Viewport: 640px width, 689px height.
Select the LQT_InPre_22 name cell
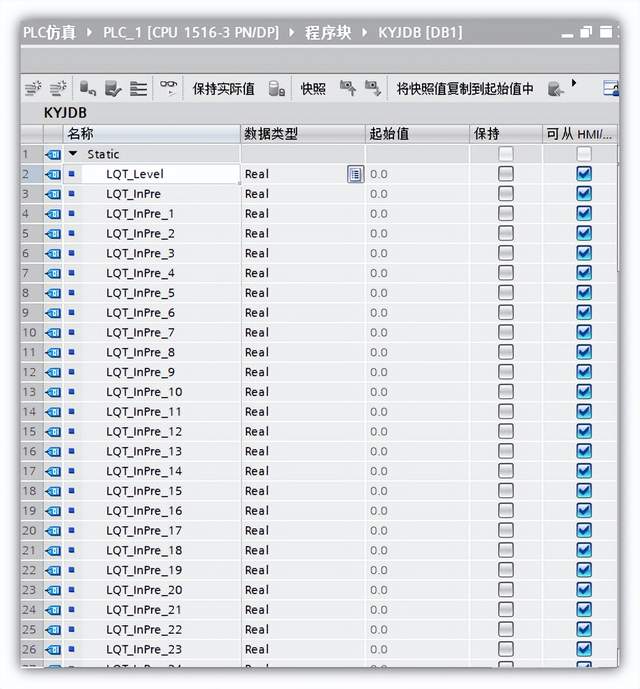click(152, 630)
